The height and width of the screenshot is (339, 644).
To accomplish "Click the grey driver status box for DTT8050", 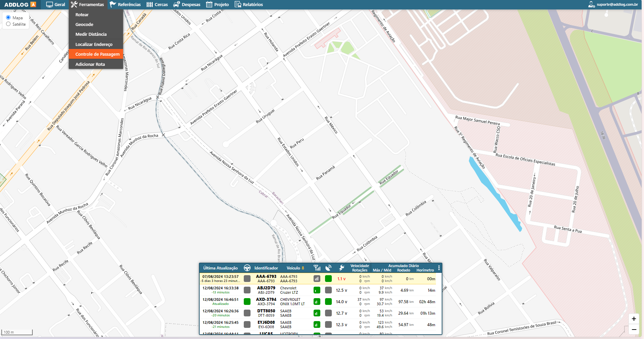I will pyautogui.click(x=247, y=313).
